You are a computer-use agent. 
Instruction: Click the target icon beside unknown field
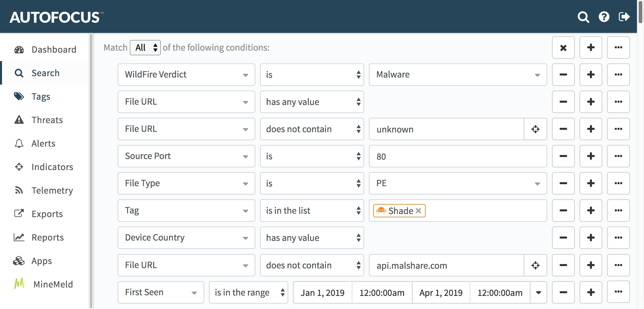tap(535, 129)
